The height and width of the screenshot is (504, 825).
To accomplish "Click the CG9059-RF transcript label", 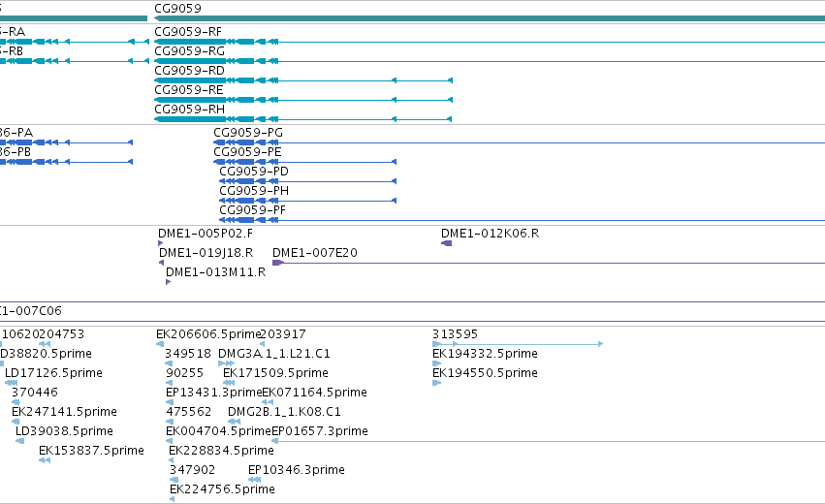I will (188, 32).
